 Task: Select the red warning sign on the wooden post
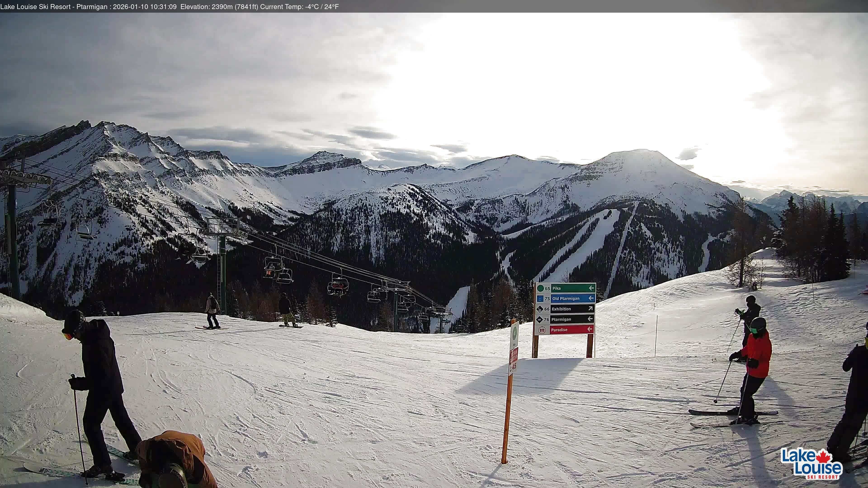(514, 355)
